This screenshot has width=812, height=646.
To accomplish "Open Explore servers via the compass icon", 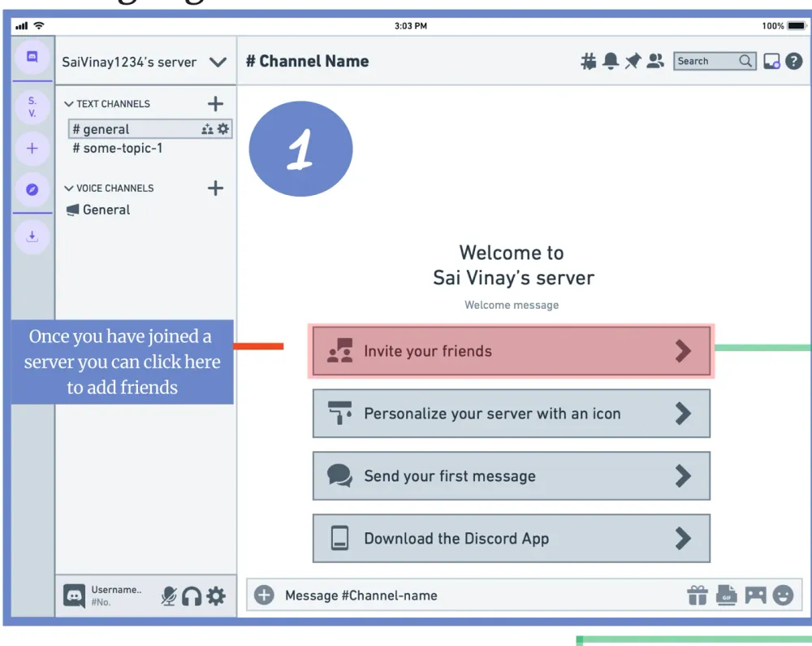I will [32, 189].
